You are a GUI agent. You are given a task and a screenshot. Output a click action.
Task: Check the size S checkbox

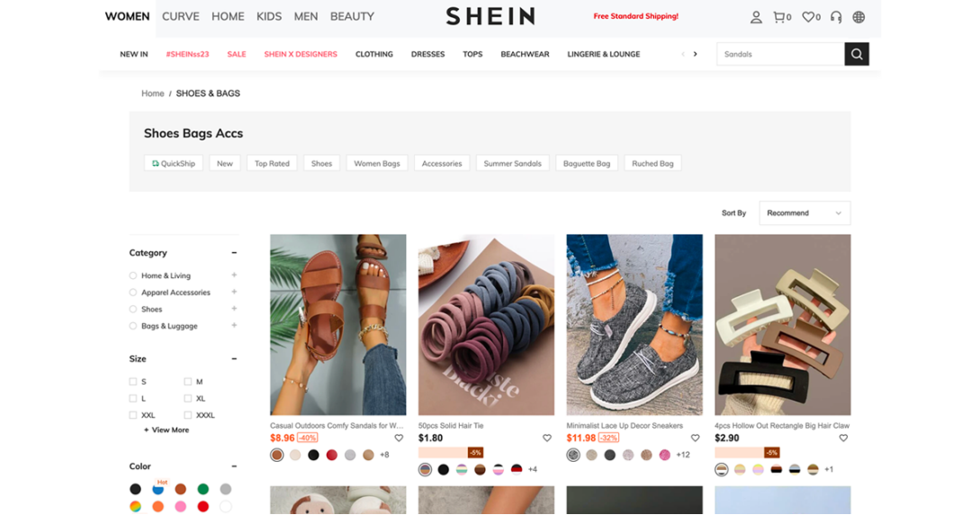coord(132,381)
